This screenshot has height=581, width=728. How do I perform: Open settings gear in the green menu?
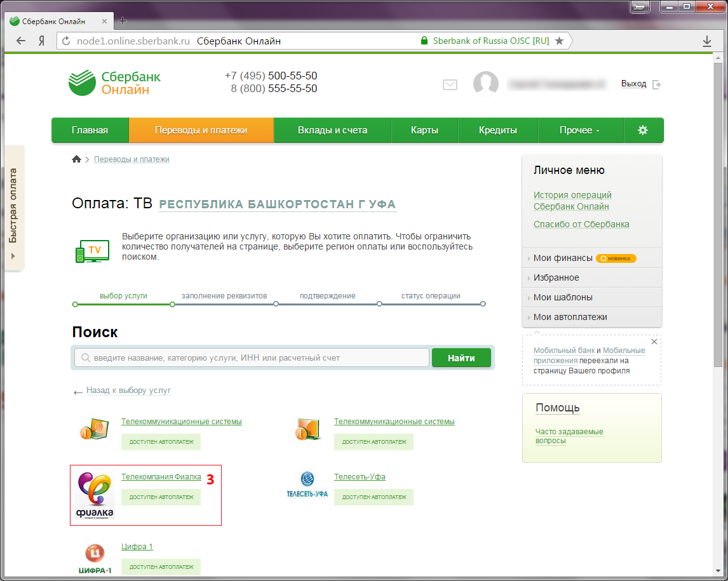pos(643,130)
